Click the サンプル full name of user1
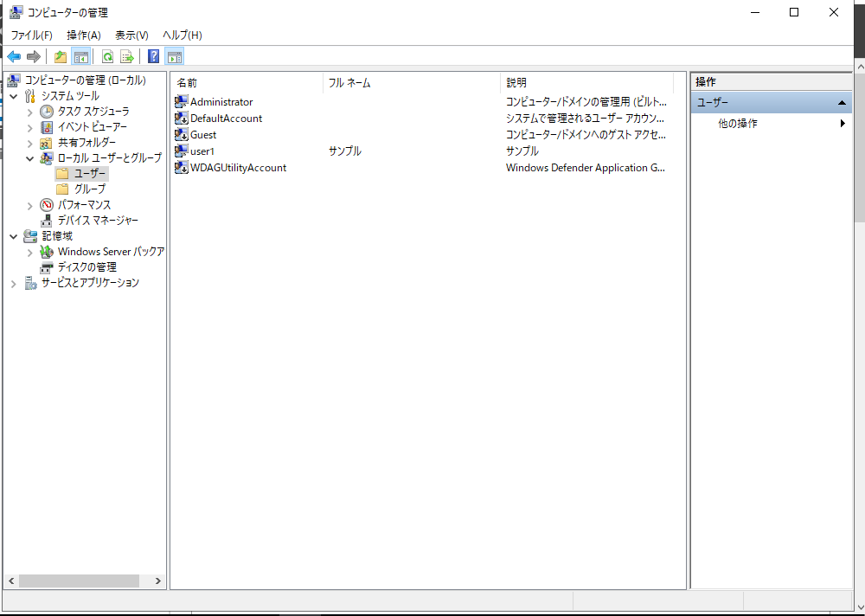Viewport: 865px width, 616px height. [x=345, y=151]
